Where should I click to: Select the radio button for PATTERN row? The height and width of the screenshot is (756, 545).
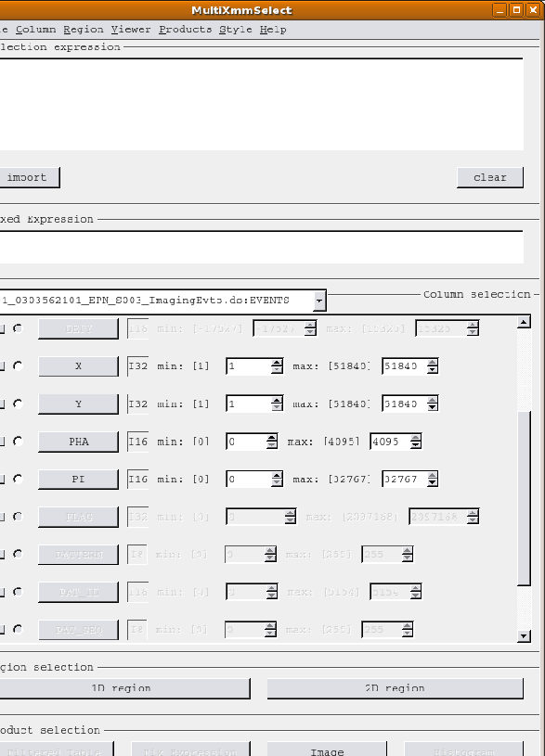pyautogui.click(x=18, y=554)
